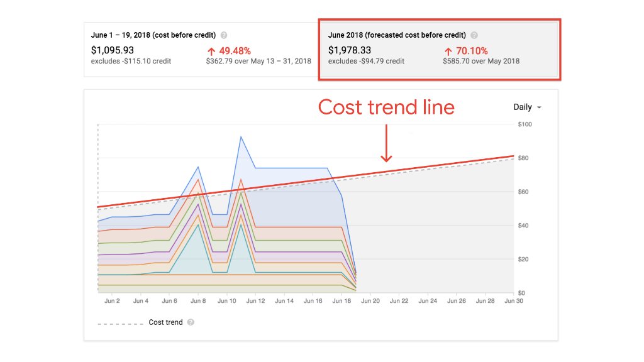Click the Jun 8 x-axis label
Screen dimensions: 644x362
click(198, 301)
